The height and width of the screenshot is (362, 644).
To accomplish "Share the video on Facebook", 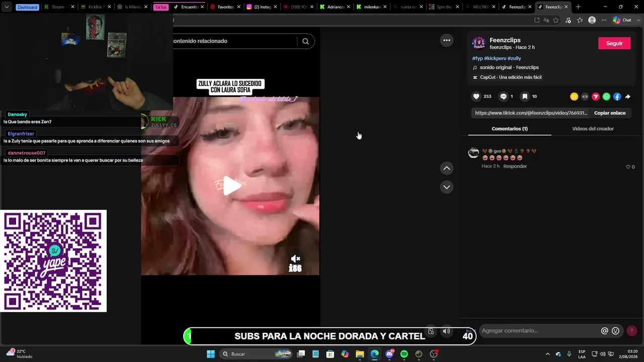I will click(x=617, y=97).
